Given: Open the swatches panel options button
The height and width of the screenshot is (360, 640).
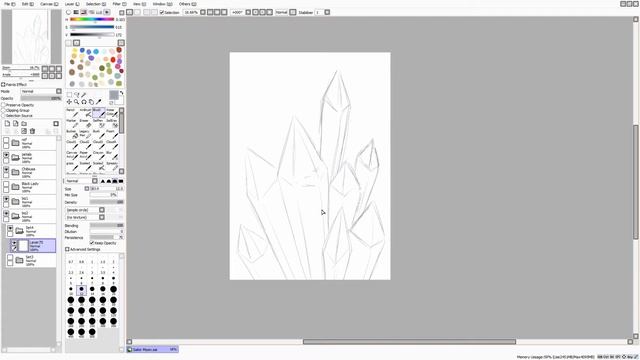Looking at the screenshot, I should point(121,43).
